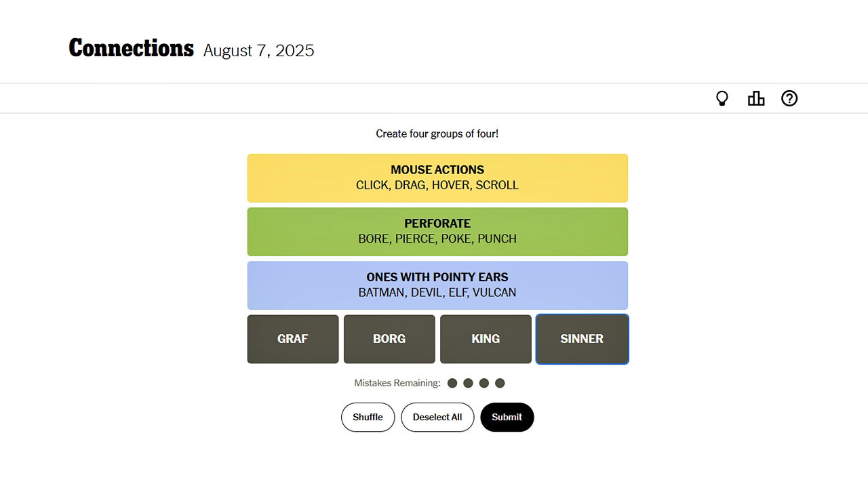Screen dimensions: 868x488
Task: Click the yellow MOUSE ACTIONS group
Action: click(437, 178)
